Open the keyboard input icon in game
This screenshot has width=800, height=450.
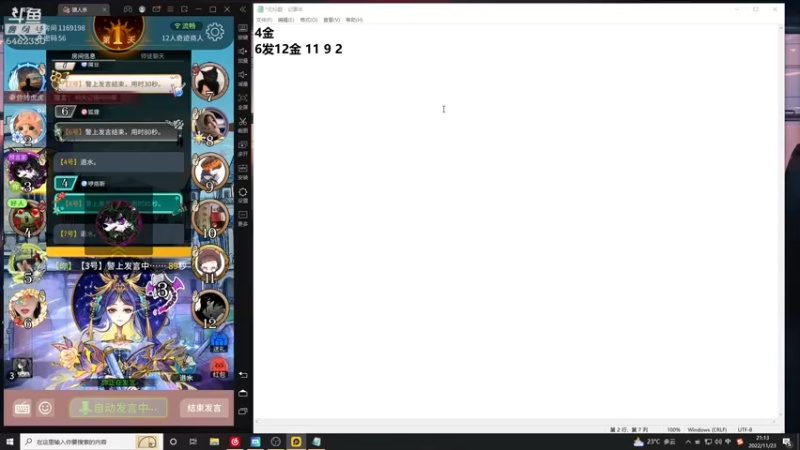coord(22,408)
